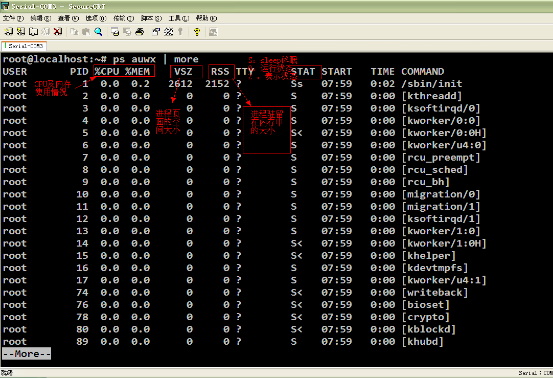Click the [kworker/u4:1] process name
Image resolution: width=553 pixels, height=378 pixels.
[x=444, y=280]
